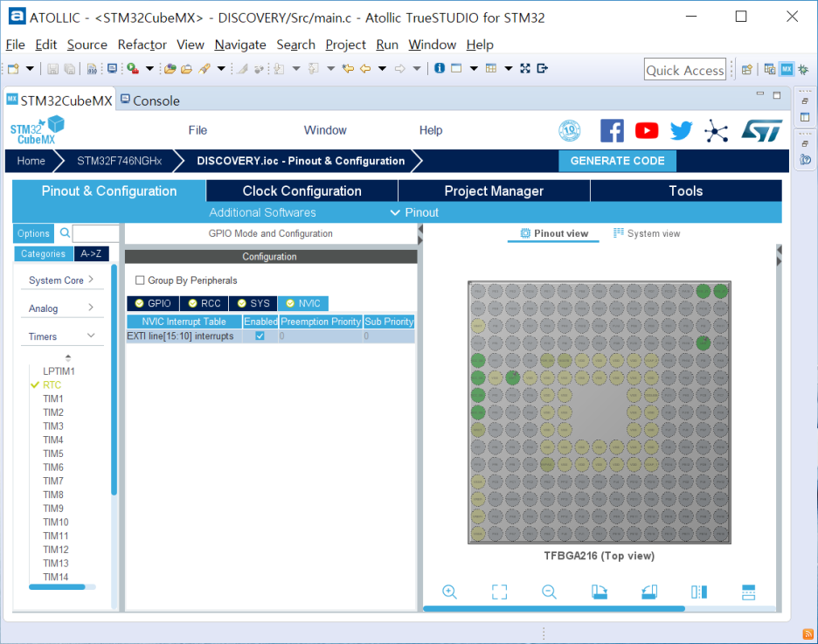The height and width of the screenshot is (644, 818).
Task: Open CubeMX Help menu
Action: [431, 130]
